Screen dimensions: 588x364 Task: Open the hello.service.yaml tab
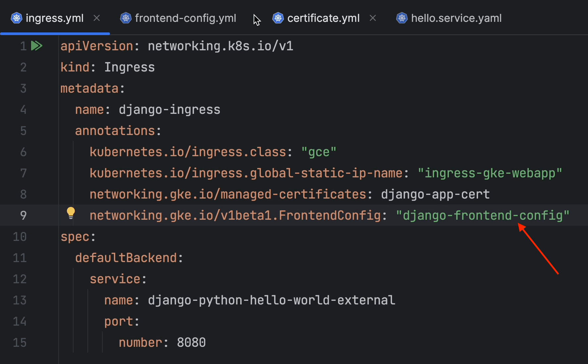click(x=456, y=18)
